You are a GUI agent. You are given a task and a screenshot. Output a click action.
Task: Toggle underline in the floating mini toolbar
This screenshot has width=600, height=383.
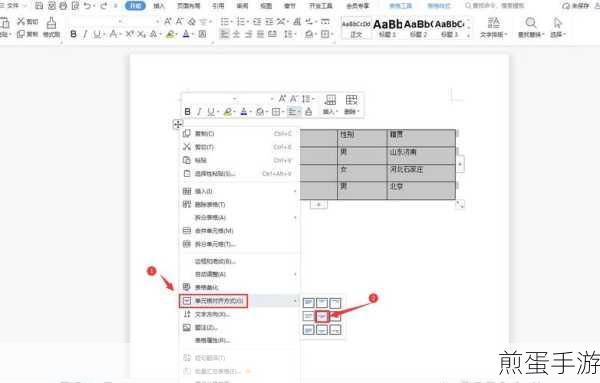(210, 111)
